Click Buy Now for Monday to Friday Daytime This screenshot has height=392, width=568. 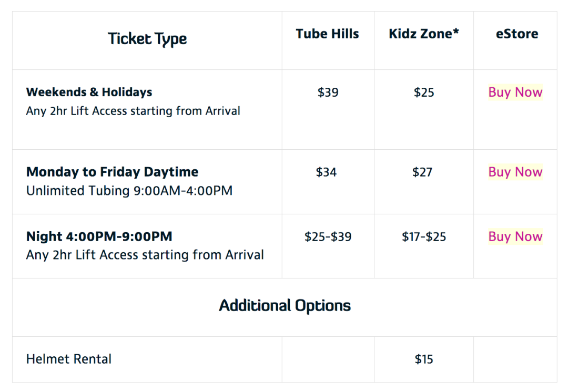click(515, 172)
